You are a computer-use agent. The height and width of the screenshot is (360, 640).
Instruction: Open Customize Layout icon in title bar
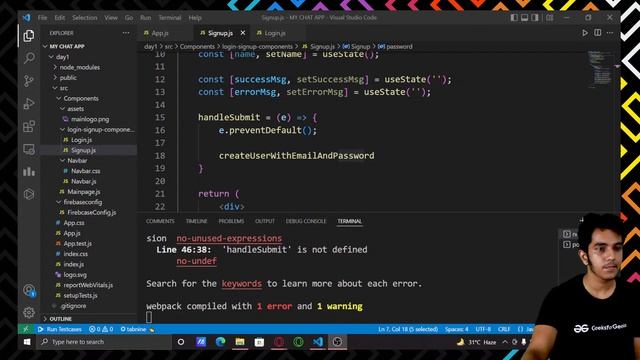[x=550, y=18]
